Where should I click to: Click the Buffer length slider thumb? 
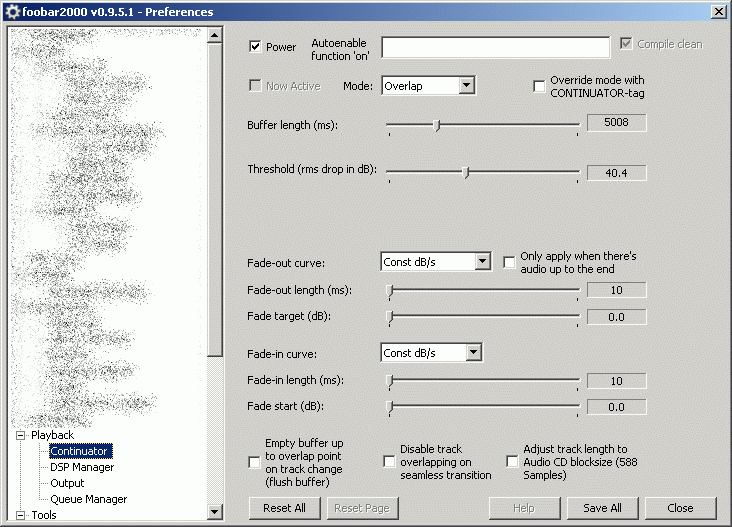pos(437,126)
